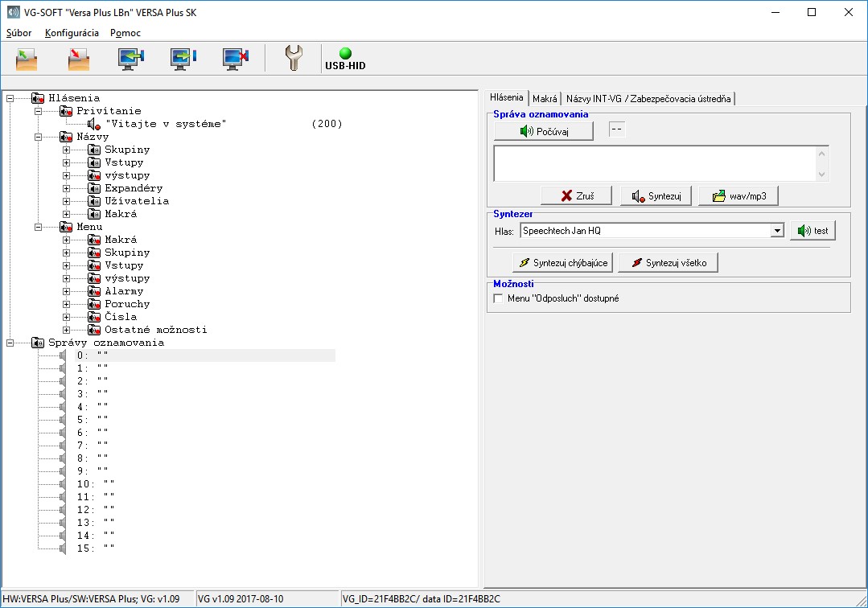Click the green USB-HID status indicator
This screenshot has height=608, width=868.
coord(345,54)
